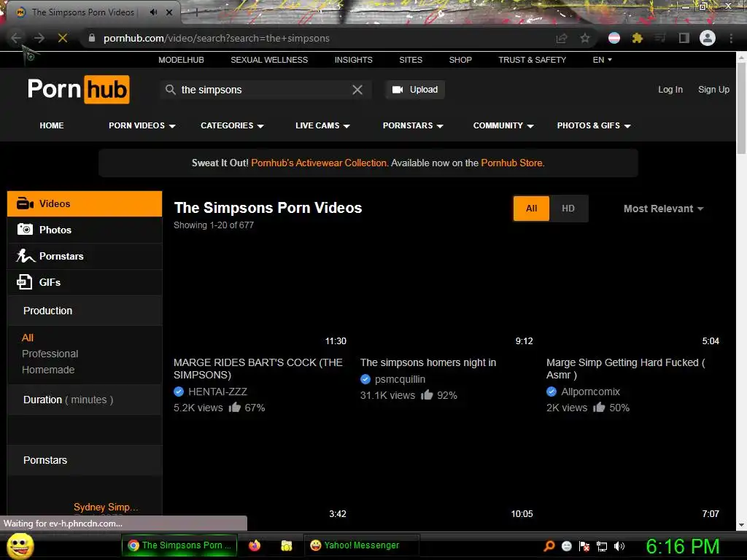This screenshot has width=747, height=560.
Task: Go to the HOME nav item
Action: click(x=52, y=125)
